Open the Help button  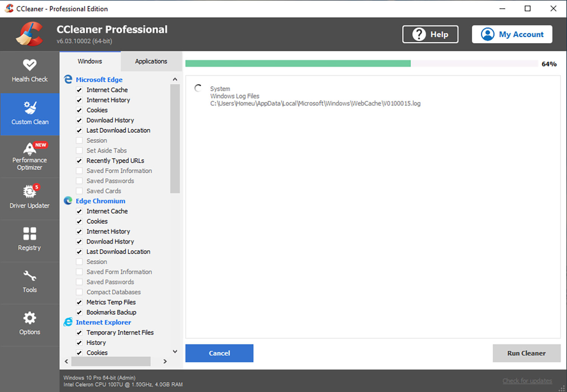pyautogui.click(x=430, y=34)
